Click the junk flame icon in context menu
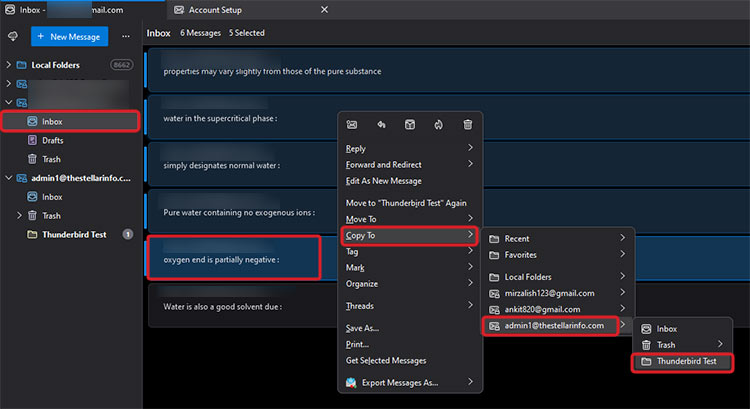Screen dimensions: 750x409 tap(439, 125)
